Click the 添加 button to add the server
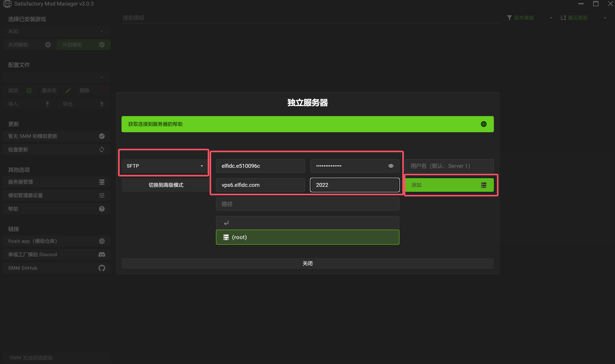 (x=449, y=185)
